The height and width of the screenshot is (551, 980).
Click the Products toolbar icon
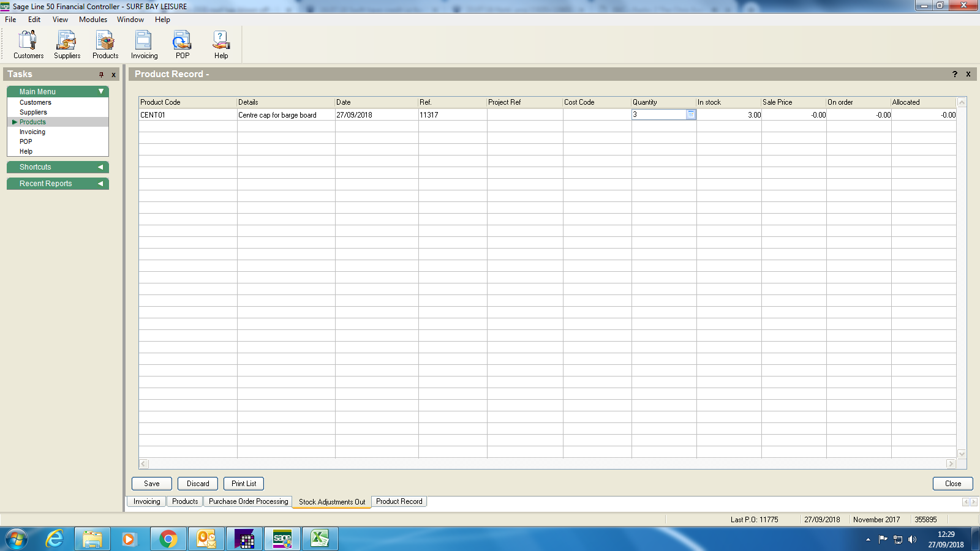coord(105,45)
